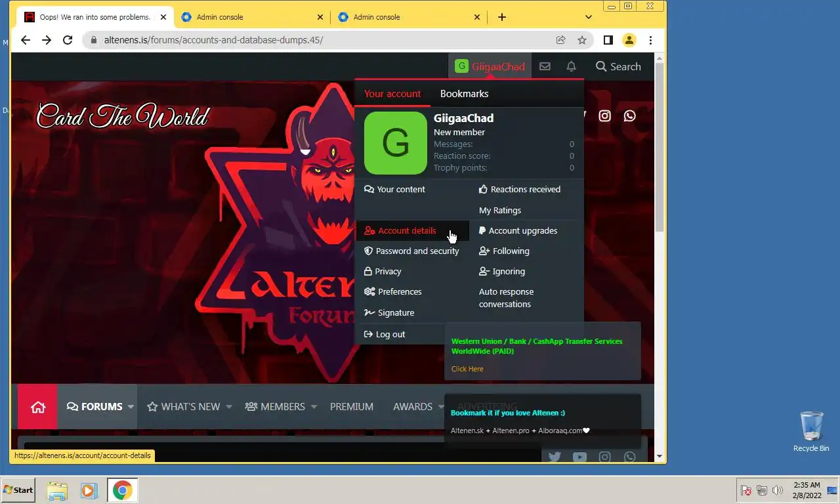Expand AWARDS dropdown arrow
The height and width of the screenshot is (504, 840).
pyautogui.click(x=440, y=407)
